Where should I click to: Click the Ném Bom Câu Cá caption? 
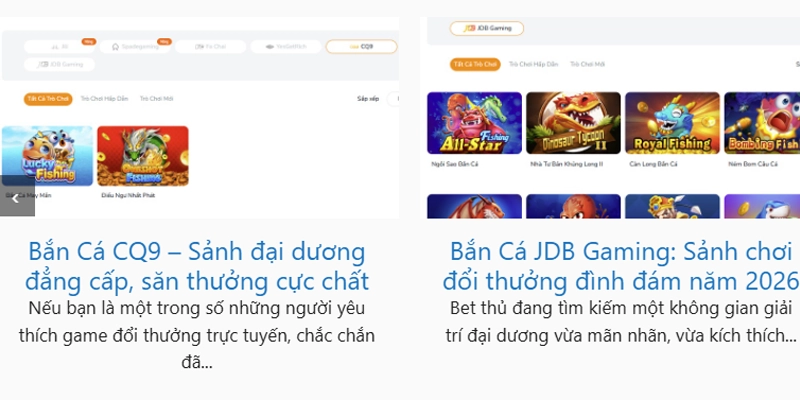coord(753,164)
